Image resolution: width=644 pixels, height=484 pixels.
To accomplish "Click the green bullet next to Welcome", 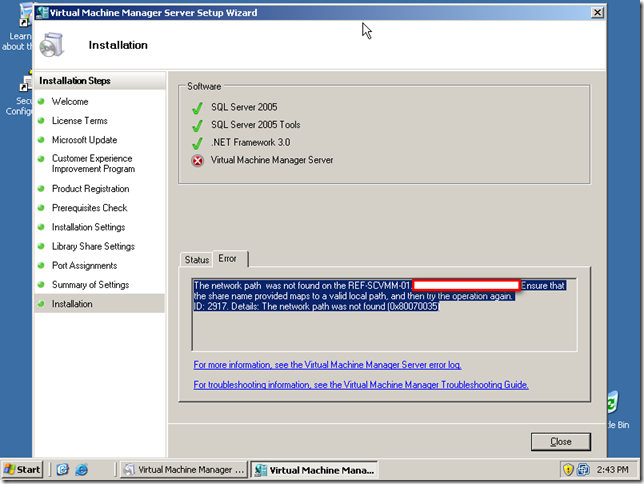I will tap(41, 101).
